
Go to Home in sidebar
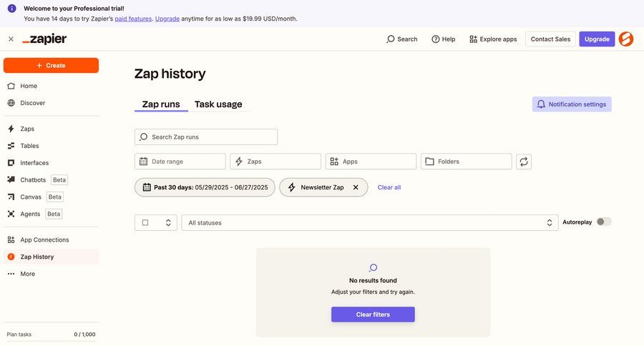click(x=51, y=86)
